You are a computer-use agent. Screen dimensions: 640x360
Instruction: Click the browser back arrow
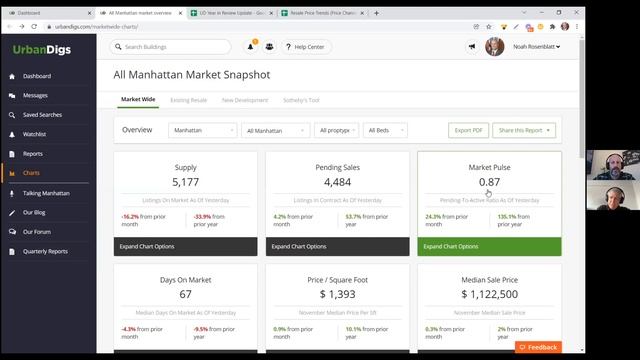click(9, 27)
